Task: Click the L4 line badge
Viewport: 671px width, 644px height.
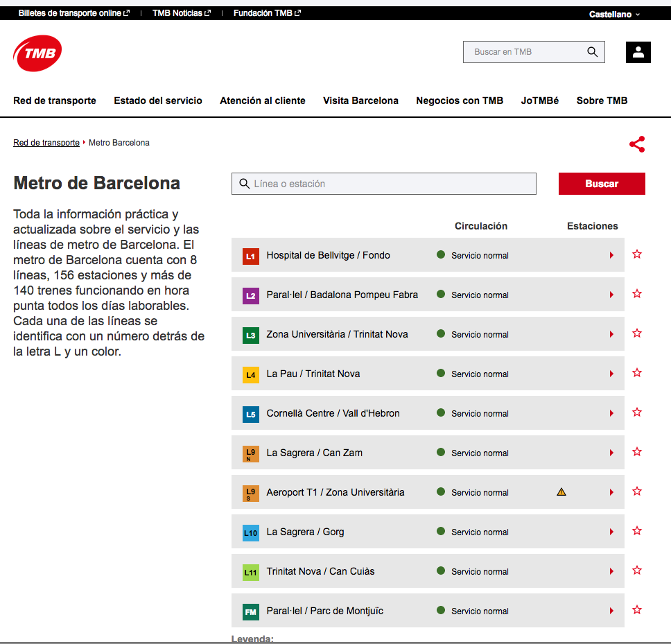Action: [x=251, y=375]
